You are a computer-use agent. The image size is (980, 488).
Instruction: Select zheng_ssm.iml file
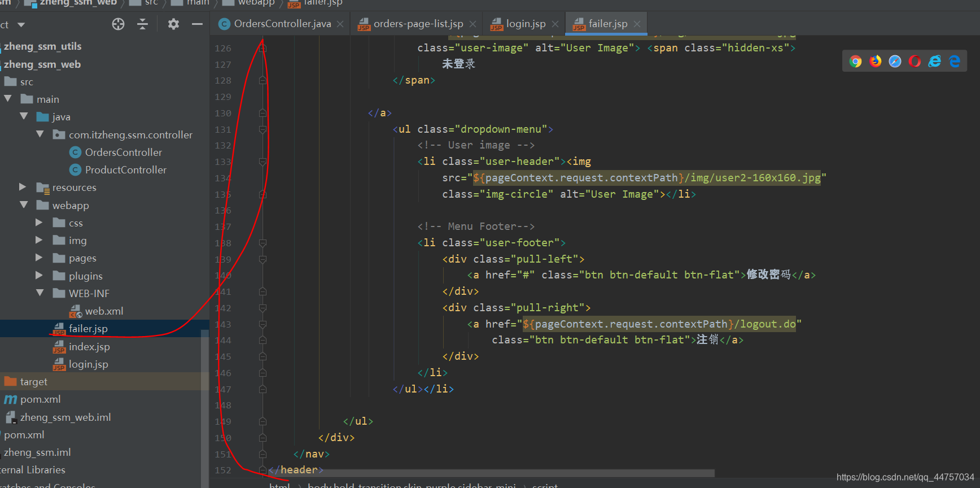coord(36,452)
